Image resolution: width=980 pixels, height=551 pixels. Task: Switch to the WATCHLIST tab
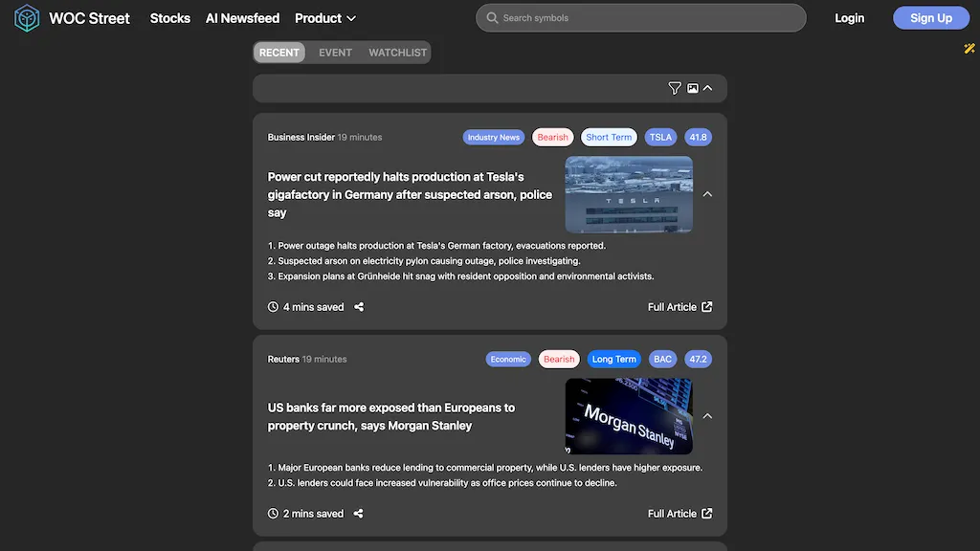(397, 53)
